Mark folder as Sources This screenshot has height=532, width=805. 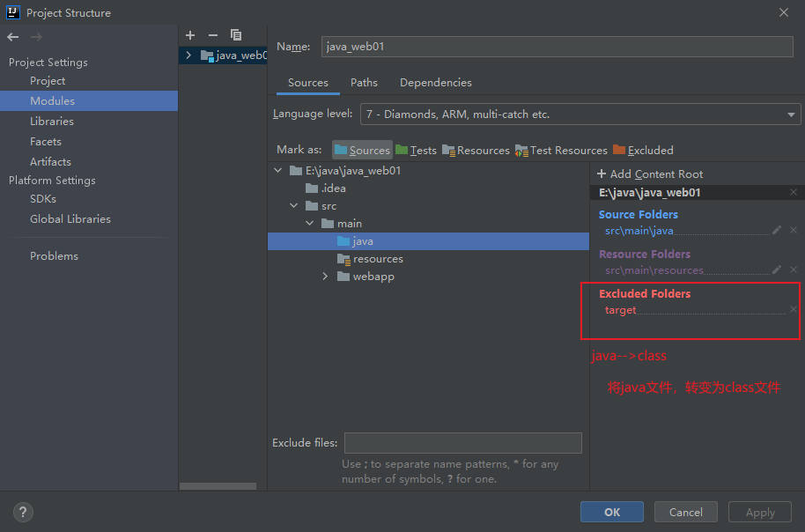point(363,150)
